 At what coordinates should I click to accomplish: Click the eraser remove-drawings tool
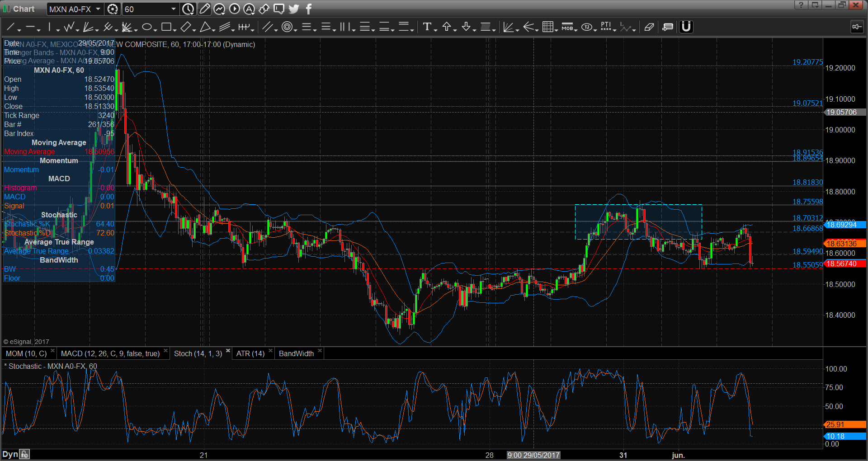[x=649, y=27]
